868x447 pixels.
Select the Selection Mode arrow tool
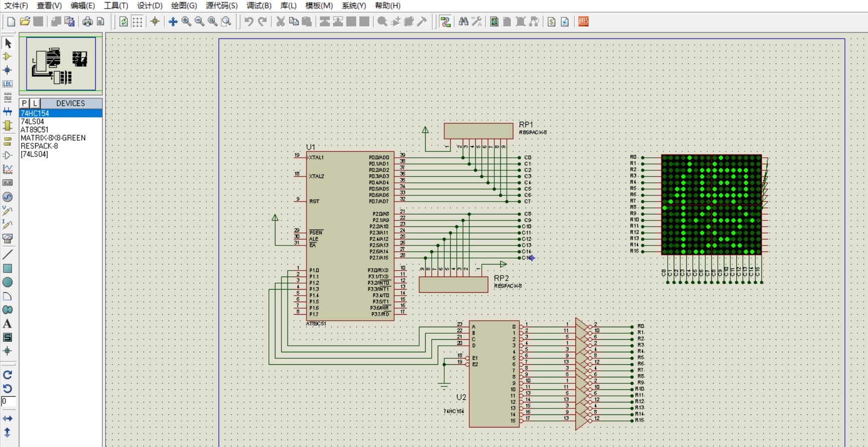click(8, 43)
